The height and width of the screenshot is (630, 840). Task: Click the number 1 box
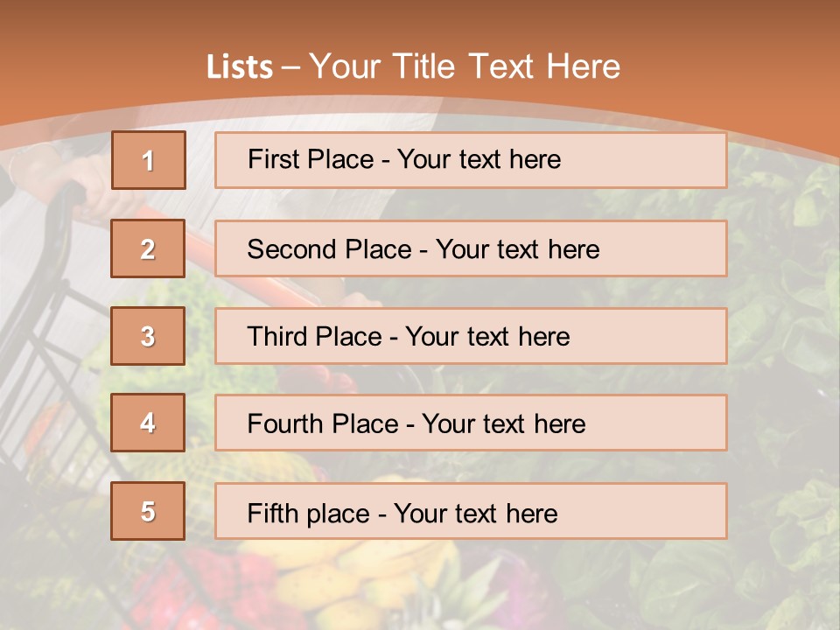click(x=148, y=160)
